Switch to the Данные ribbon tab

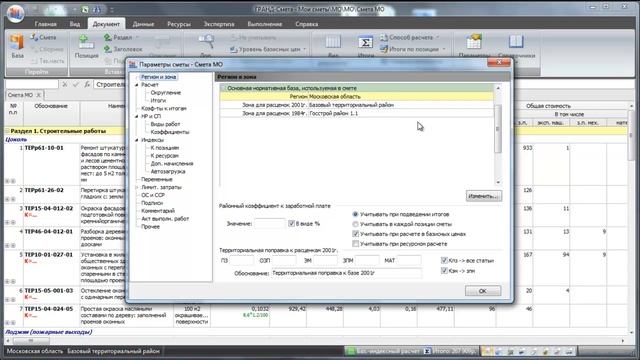click(x=143, y=24)
